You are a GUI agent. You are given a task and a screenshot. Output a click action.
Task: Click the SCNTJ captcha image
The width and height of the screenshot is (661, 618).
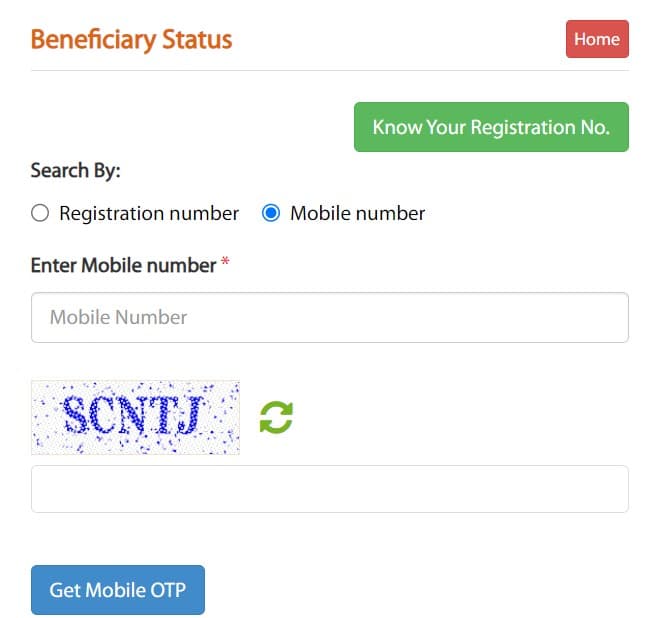(135, 417)
